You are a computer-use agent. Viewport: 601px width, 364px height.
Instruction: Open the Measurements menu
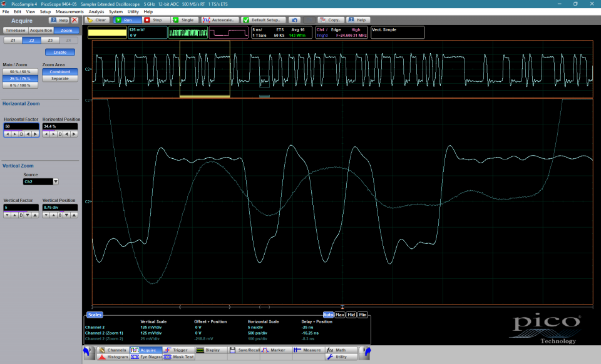point(69,12)
